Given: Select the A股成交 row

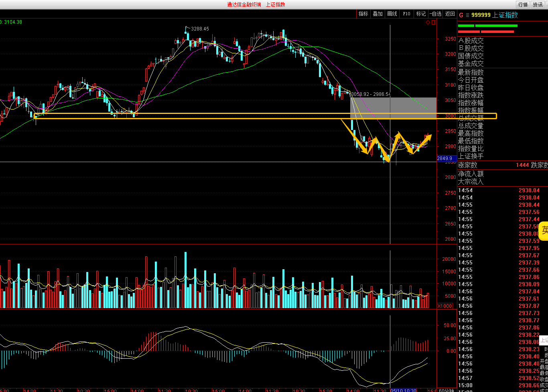Looking at the screenshot, I should click(x=471, y=41).
